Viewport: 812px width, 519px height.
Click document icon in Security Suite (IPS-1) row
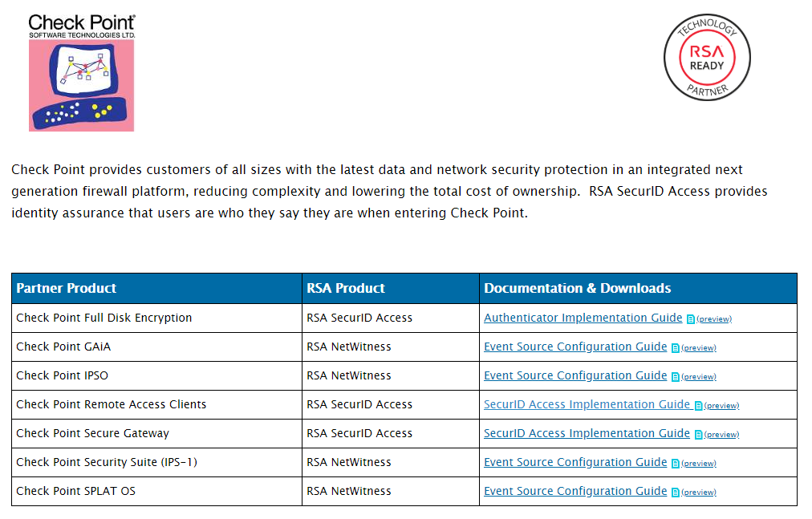click(675, 464)
